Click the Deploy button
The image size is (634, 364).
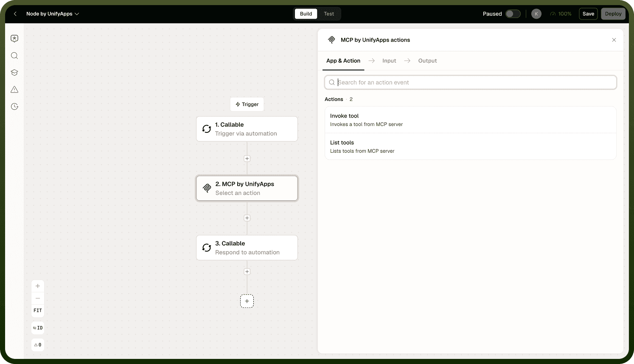[x=613, y=14]
